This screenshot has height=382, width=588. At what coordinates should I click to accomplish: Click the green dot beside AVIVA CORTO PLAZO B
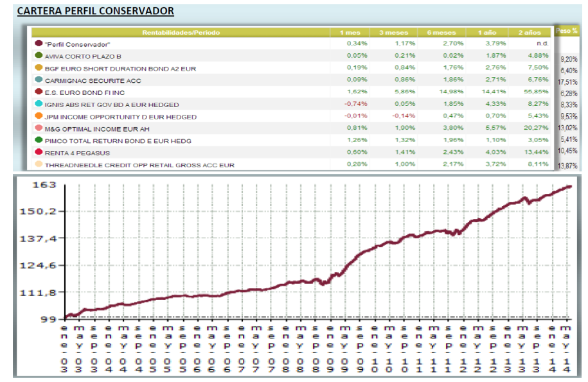pos(39,55)
